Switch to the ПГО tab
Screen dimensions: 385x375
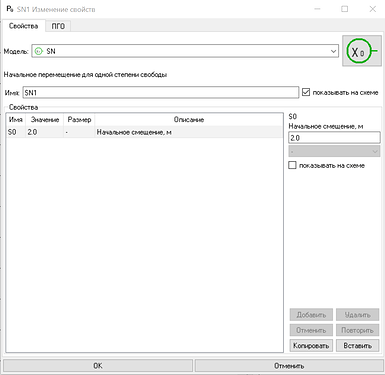point(58,26)
